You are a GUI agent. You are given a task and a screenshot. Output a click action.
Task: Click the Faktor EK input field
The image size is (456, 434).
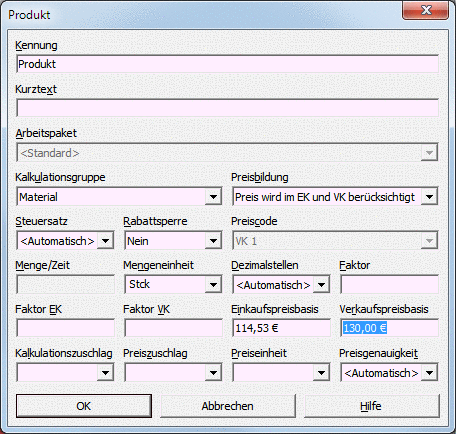(65, 328)
